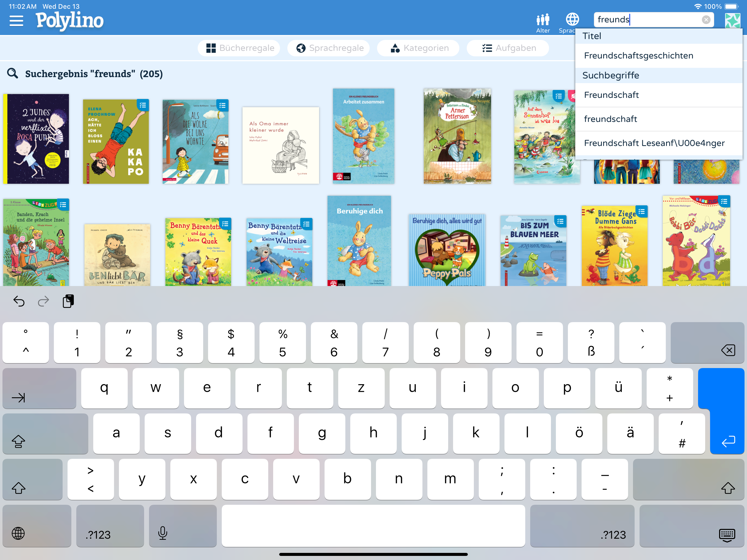Toggle right shift key
The width and height of the screenshot is (747, 560).
pos(688,479)
